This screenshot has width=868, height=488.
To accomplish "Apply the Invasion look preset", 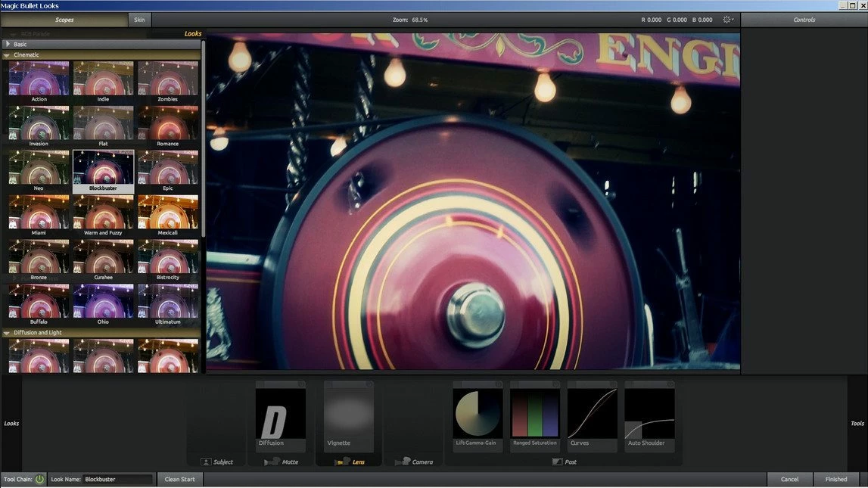I will coord(39,126).
